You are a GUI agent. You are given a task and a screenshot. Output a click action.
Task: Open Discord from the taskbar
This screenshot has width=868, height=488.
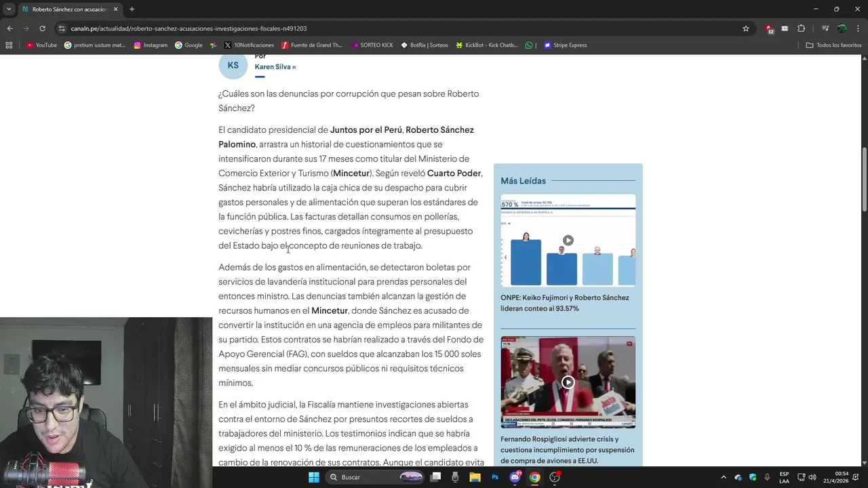515,477
